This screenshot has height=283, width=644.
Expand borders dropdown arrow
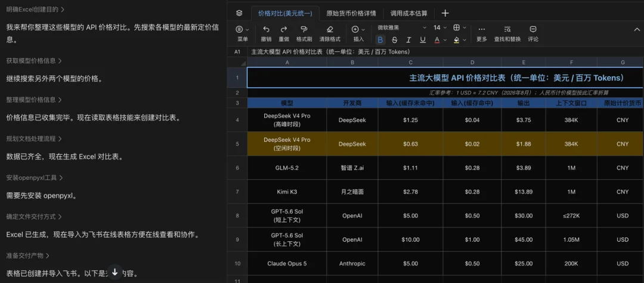(465, 28)
